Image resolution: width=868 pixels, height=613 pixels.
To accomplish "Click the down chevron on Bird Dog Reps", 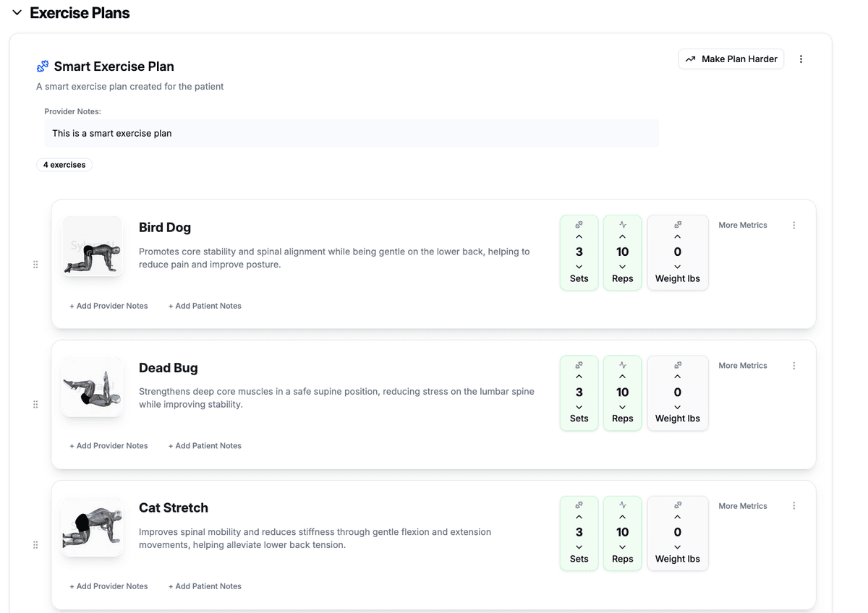I will tap(622, 266).
